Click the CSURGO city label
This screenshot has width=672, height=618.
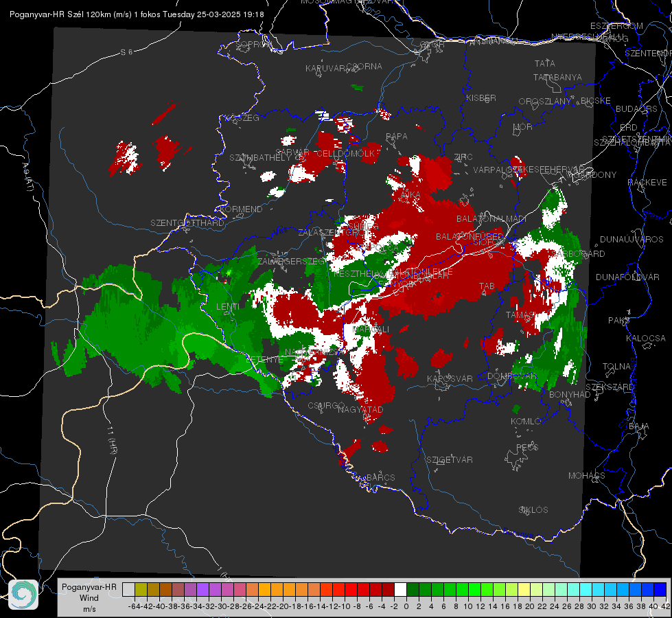click(326, 406)
